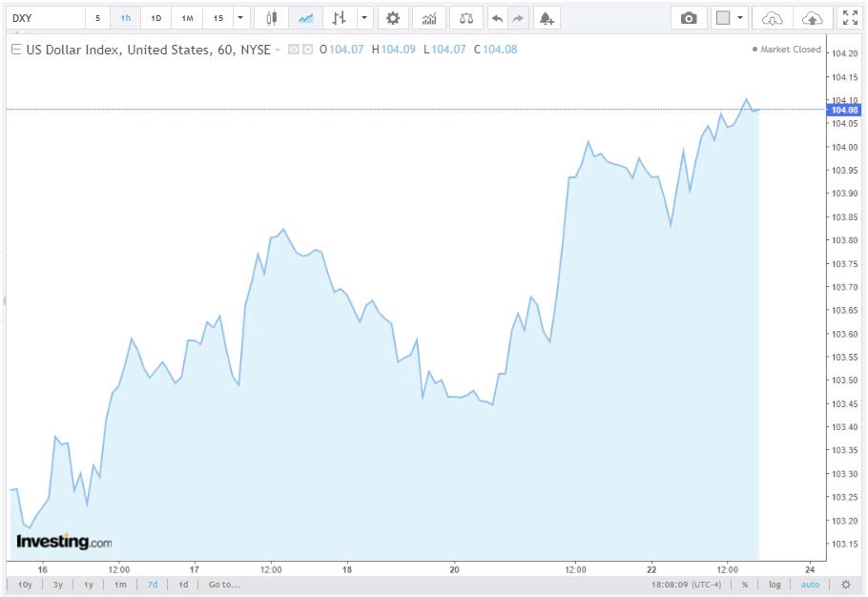Image resolution: width=868 pixels, height=597 pixels.
Task: Switch to candlestick chart style
Action: pos(272,18)
